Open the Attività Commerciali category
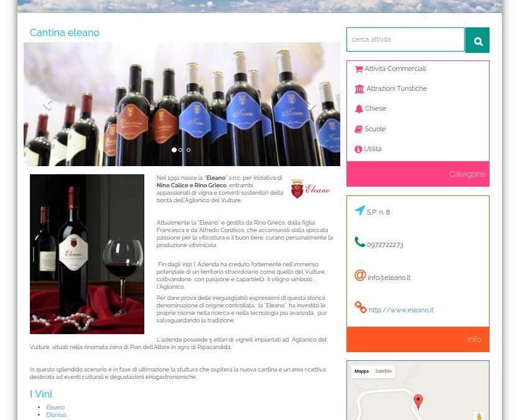Screen dimensions: 520x420 (396, 68)
